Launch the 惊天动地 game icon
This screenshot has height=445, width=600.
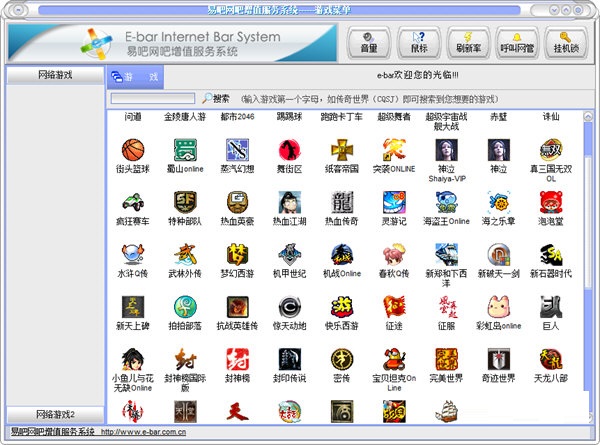290,307
